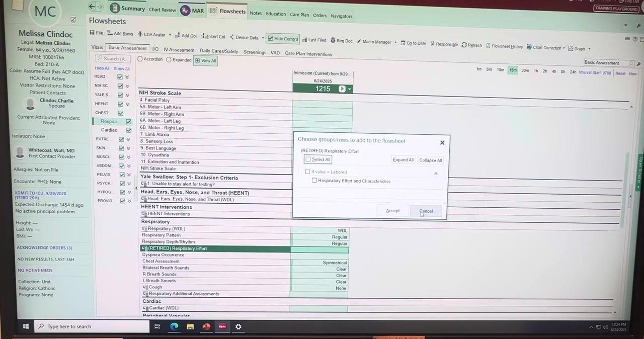The height and width of the screenshot is (339, 644).
Task: Expand the HEENT group chevron
Action: 127,104
